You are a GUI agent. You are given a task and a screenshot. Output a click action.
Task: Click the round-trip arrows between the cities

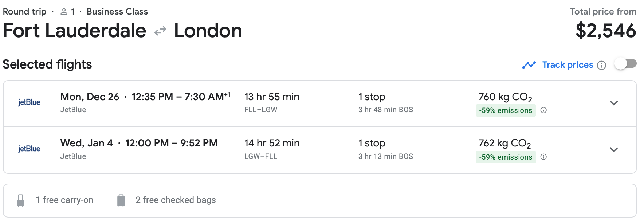[160, 31]
